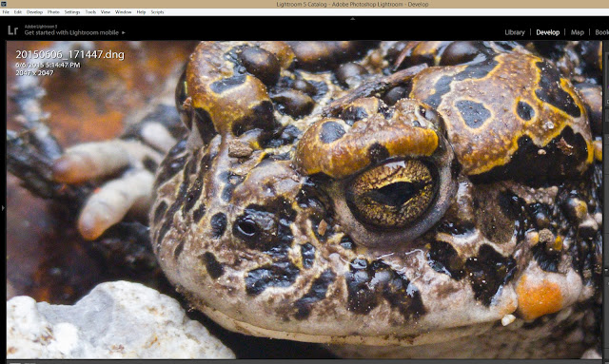Select the Develop module tab
Viewport: 609px width, 364px height.
pyautogui.click(x=548, y=32)
